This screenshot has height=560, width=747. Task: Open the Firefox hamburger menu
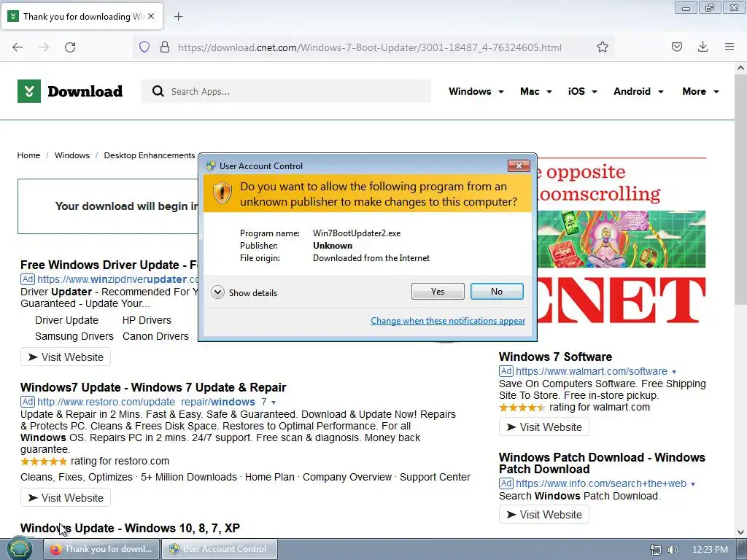[729, 47]
